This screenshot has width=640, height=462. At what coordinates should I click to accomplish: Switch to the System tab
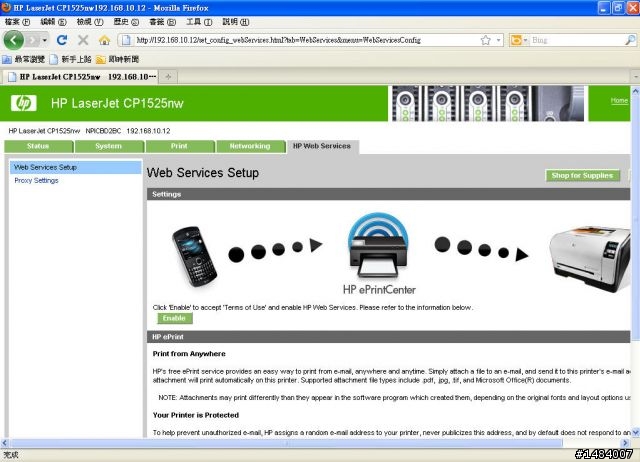tap(109, 146)
